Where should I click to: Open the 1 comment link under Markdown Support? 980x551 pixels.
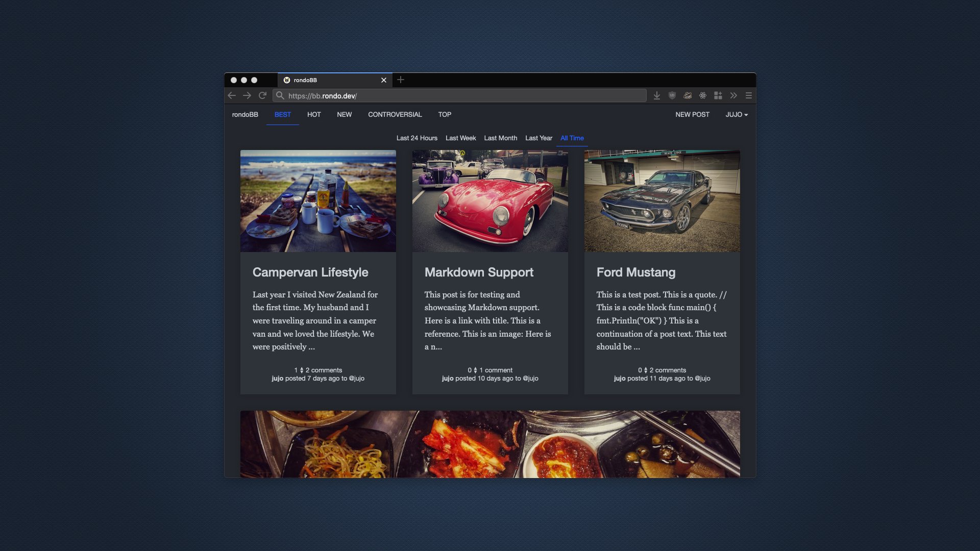click(x=496, y=370)
